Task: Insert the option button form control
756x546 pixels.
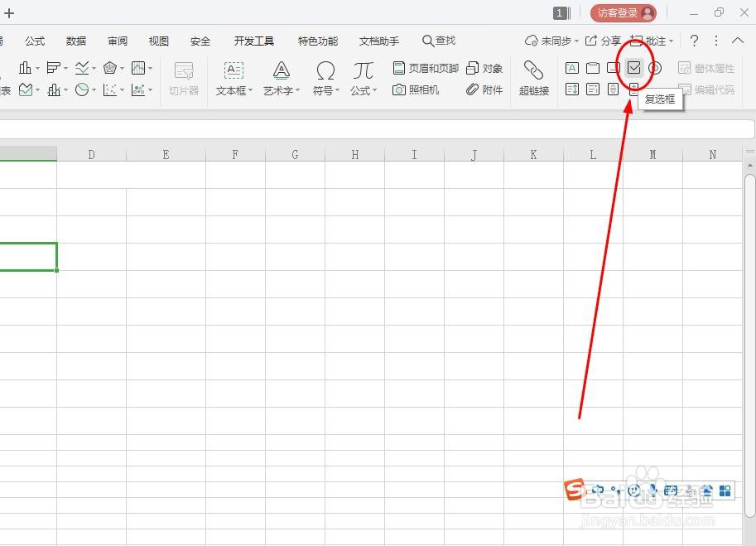Action: coord(653,69)
